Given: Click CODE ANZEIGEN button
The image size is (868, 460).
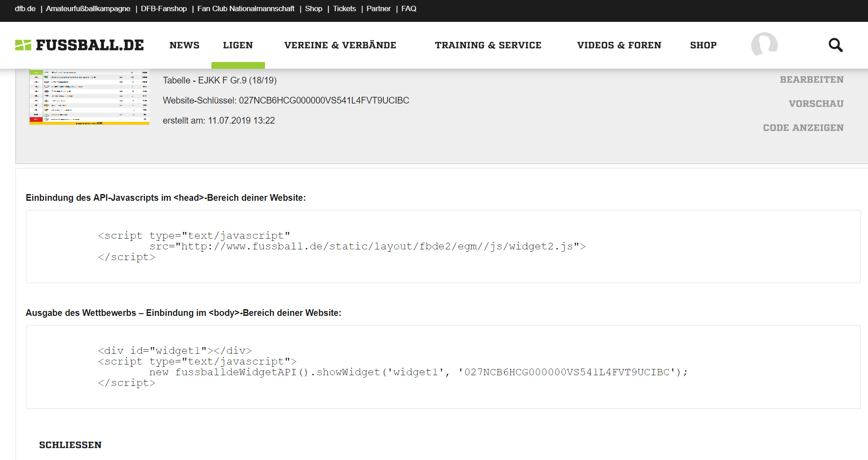Looking at the screenshot, I should (x=803, y=128).
